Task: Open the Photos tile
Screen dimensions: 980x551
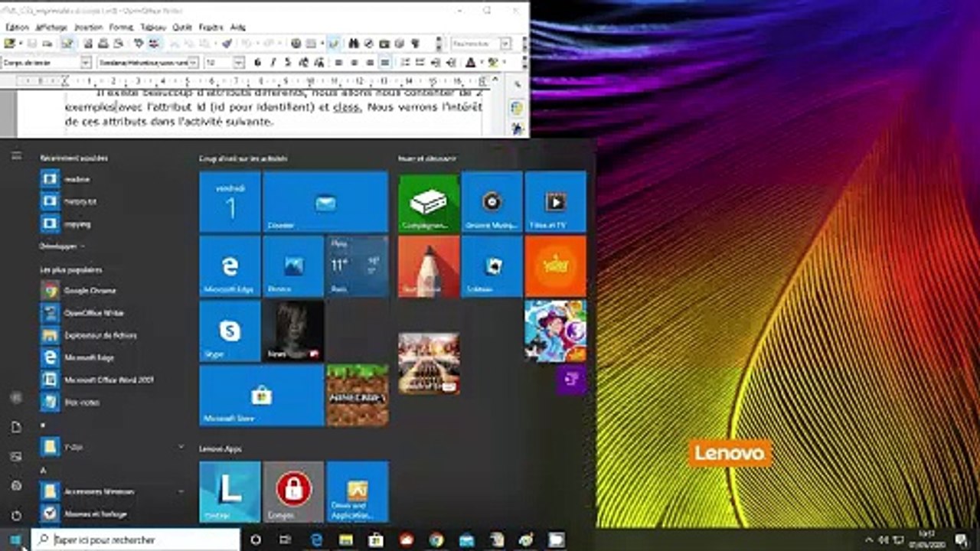Action: (293, 266)
